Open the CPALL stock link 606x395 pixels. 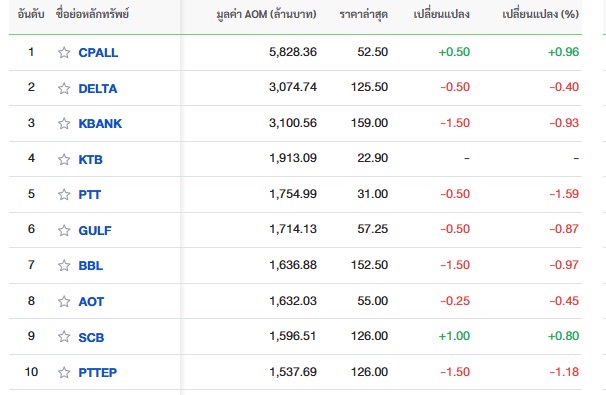coord(98,53)
